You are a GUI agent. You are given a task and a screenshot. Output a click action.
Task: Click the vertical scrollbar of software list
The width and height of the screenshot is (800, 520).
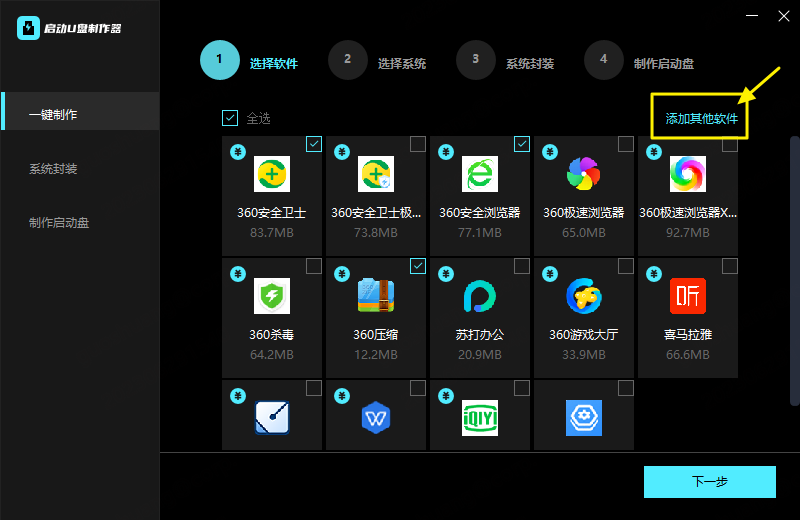[794, 250]
